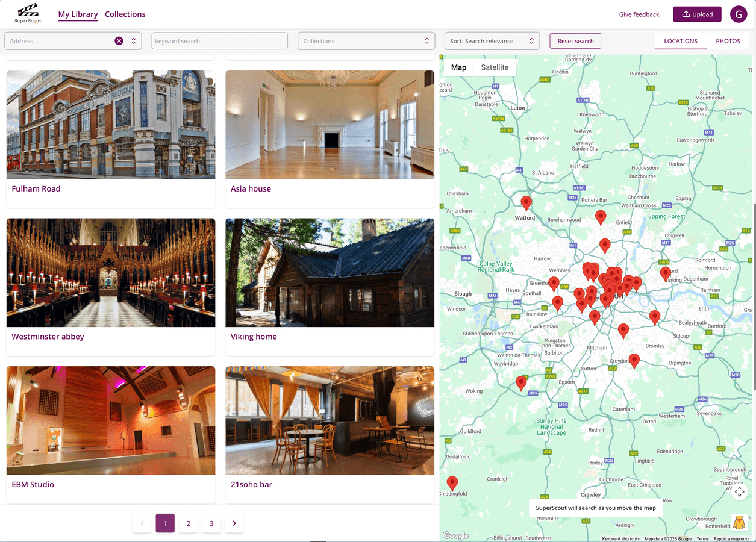Click the map pin near Chiddingfold
This screenshot has width=756, height=542.
click(x=452, y=483)
